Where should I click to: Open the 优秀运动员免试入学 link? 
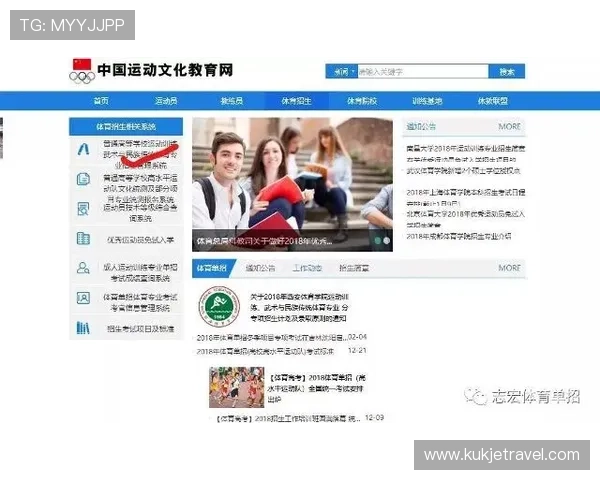click(x=140, y=240)
